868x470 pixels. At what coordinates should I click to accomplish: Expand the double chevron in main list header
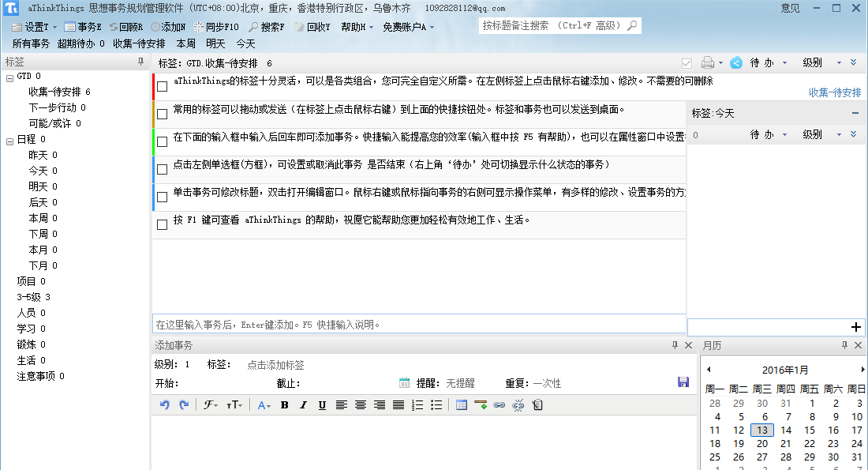click(854, 62)
